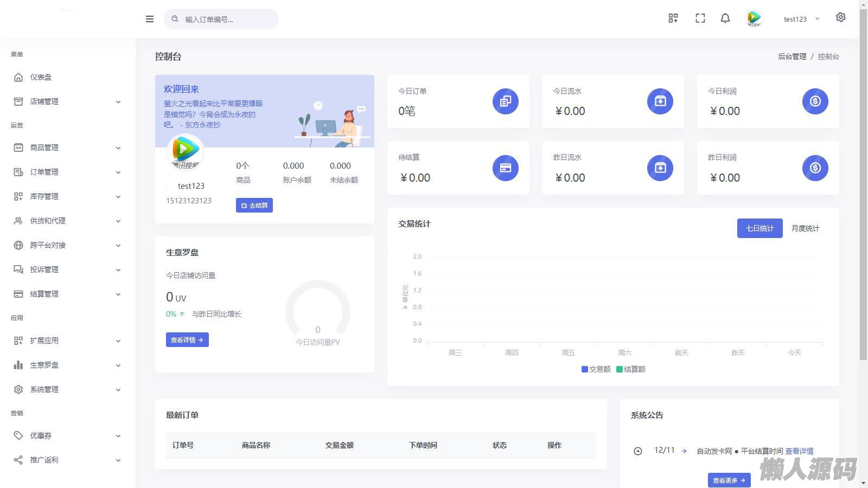Expand the 订单管理 submenu chevron
868x488 pixels.
click(118, 172)
